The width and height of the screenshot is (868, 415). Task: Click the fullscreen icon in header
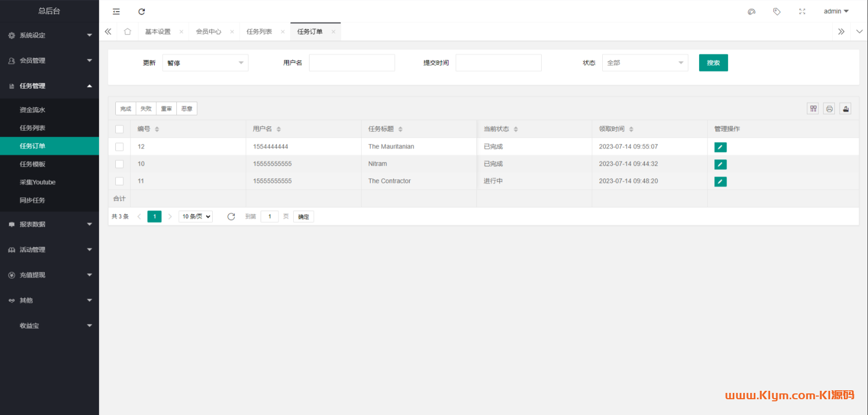pos(802,12)
